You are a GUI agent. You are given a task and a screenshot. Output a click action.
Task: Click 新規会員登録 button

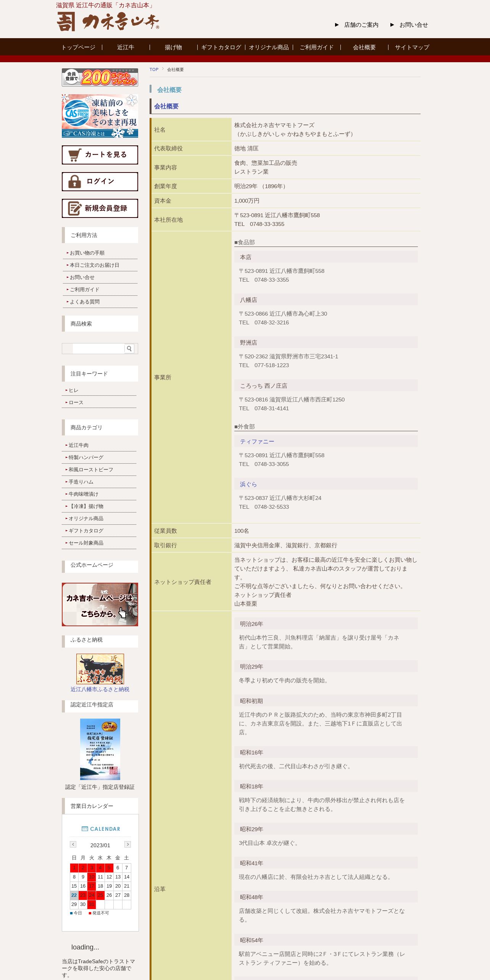[x=100, y=208]
